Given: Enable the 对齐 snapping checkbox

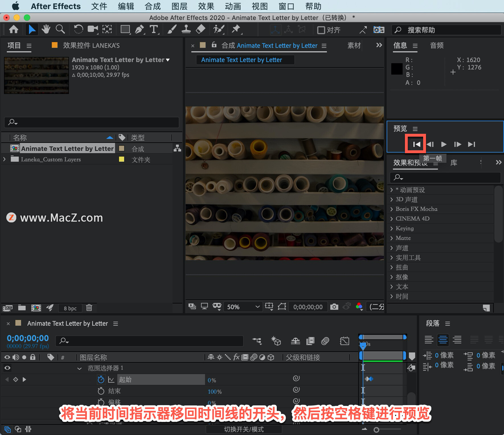Looking at the screenshot, I should tap(321, 30).
